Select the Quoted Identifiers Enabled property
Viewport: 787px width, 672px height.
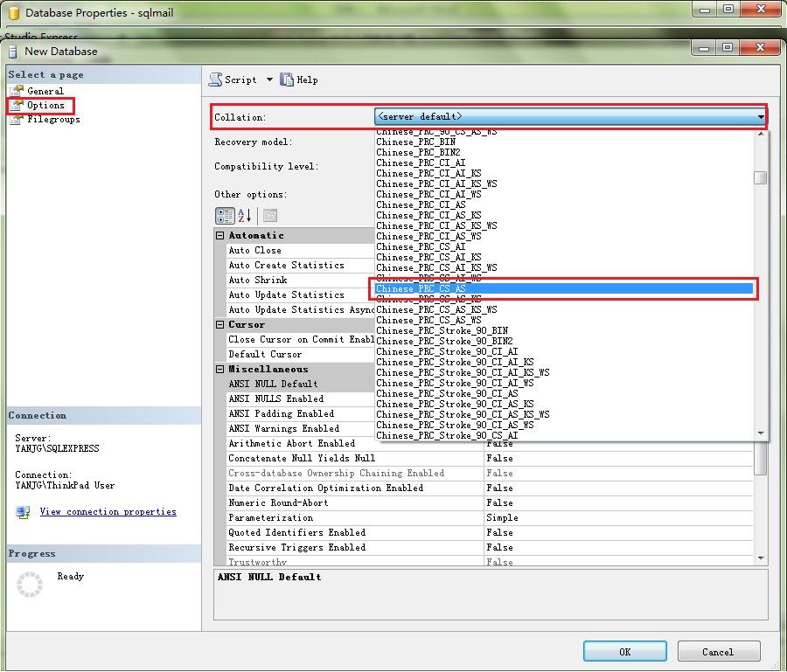point(297,532)
